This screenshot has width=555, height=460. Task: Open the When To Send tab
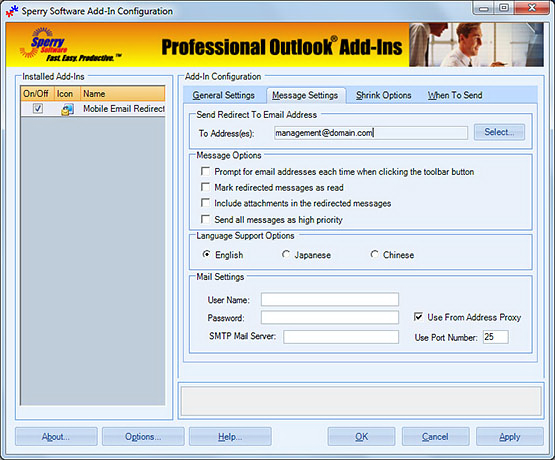click(x=455, y=95)
